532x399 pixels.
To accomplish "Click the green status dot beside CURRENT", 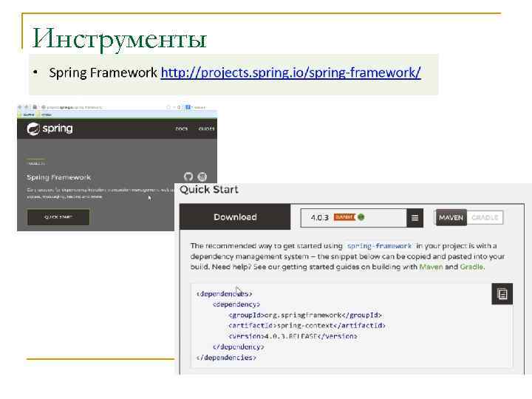I will click(361, 217).
